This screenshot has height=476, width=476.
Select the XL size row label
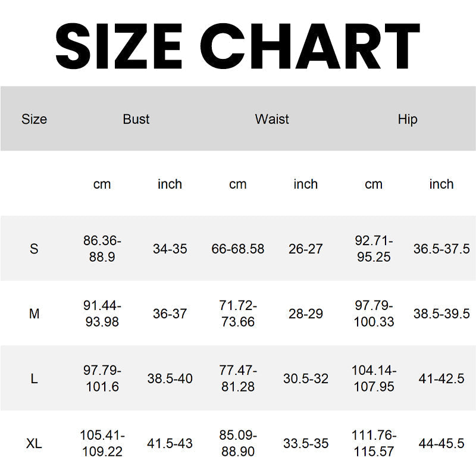[x=34, y=443]
